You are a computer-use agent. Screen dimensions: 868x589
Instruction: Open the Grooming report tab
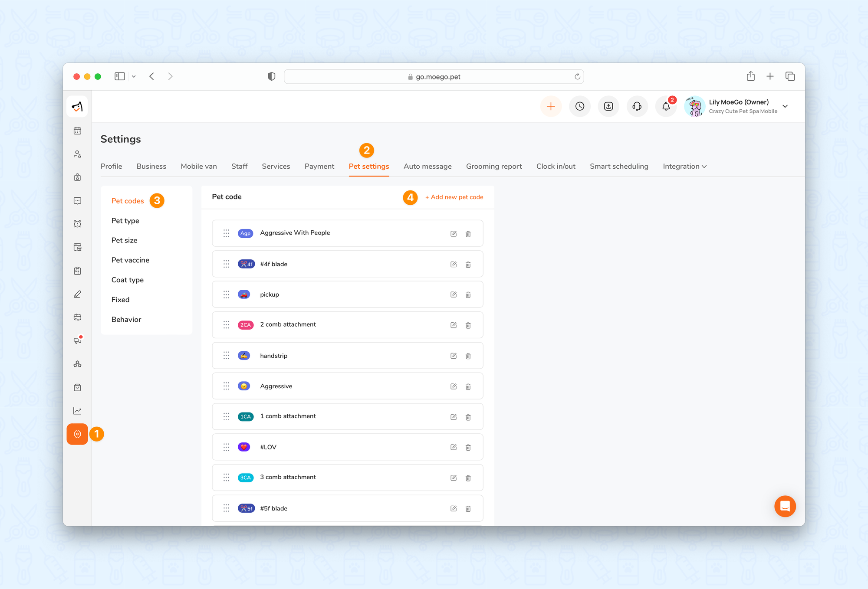[x=493, y=167]
